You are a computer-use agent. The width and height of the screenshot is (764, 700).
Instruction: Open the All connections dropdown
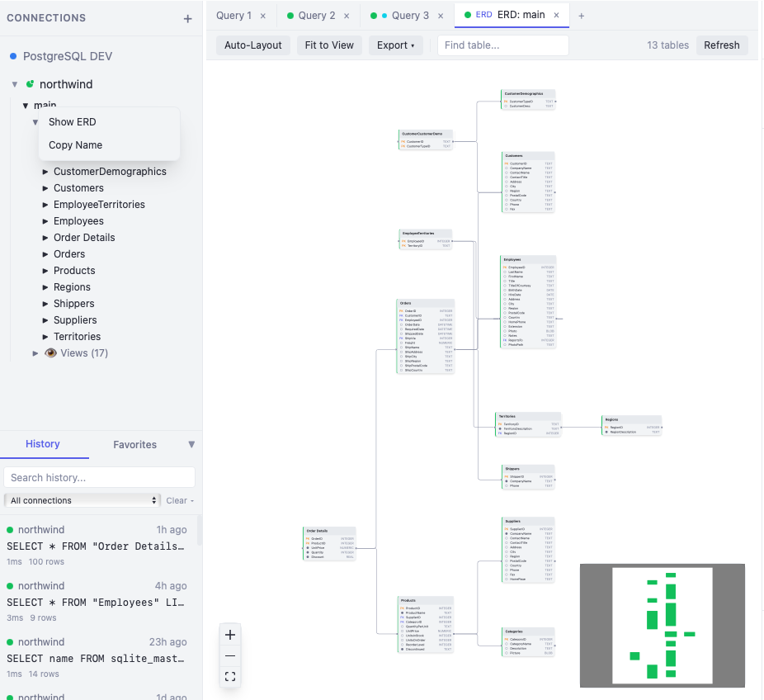point(82,499)
